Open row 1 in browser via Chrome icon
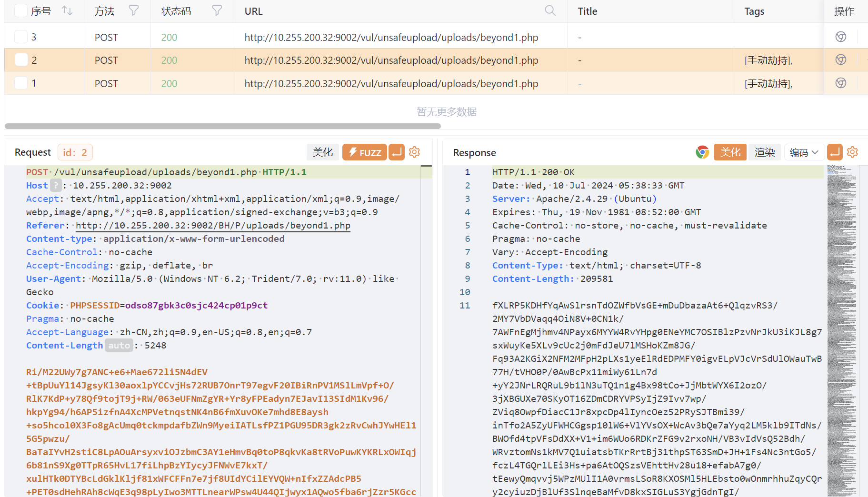The height and width of the screenshot is (497, 868). pyautogui.click(x=841, y=83)
